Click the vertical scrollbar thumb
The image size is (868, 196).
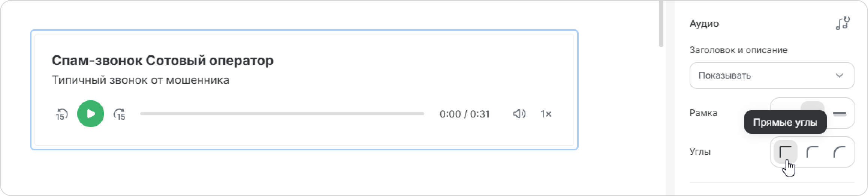point(661,24)
